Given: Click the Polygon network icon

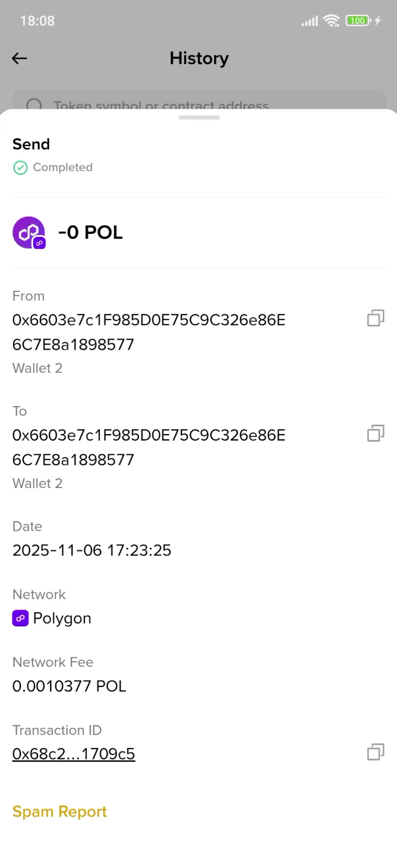Looking at the screenshot, I should (x=20, y=618).
